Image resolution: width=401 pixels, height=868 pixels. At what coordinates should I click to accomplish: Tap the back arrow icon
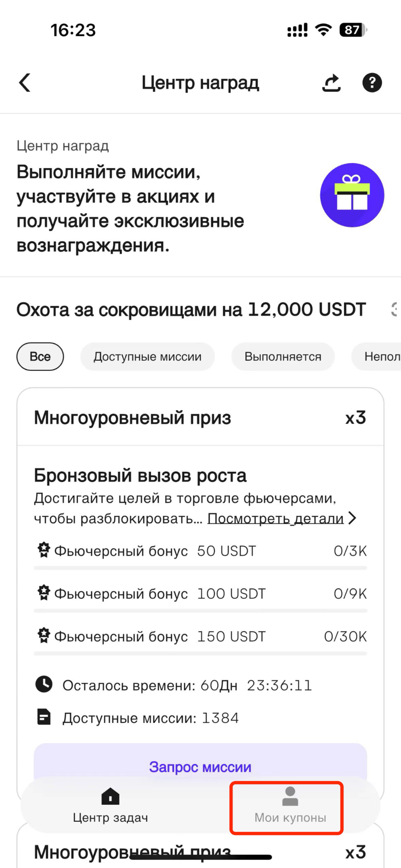(x=25, y=83)
